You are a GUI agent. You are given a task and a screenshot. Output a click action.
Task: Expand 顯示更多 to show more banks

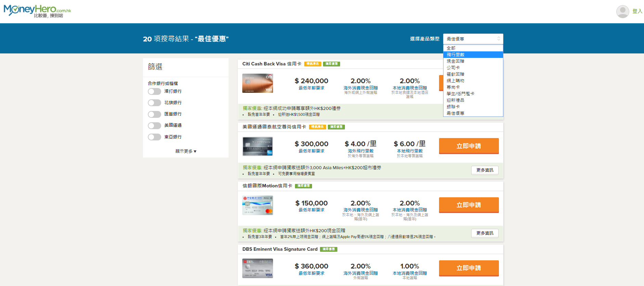tap(186, 151)
